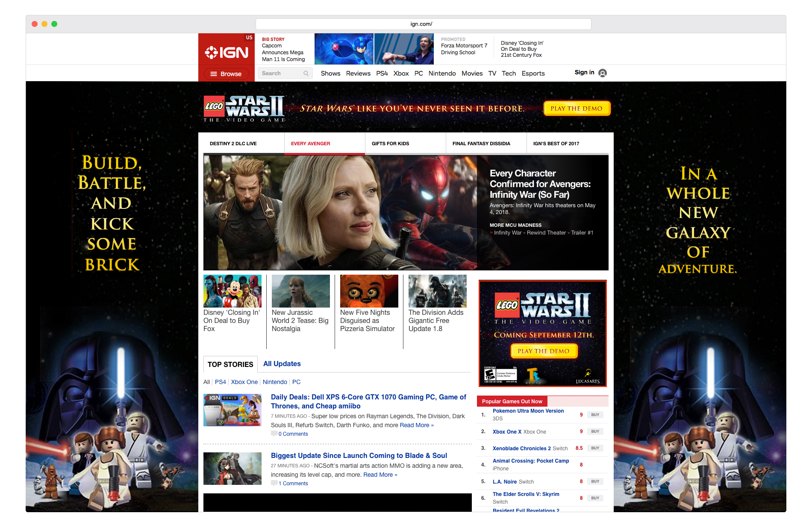
Task: Filter stories by All
Action: tap(207, 382)
